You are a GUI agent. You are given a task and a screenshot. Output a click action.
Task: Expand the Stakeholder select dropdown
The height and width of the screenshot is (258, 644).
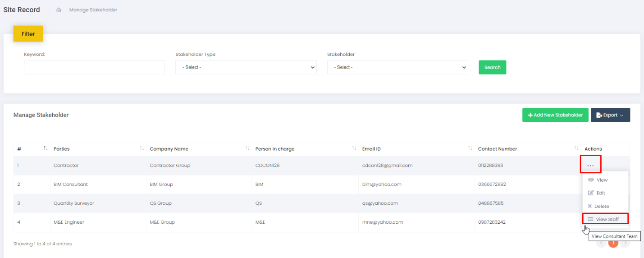coord(397,67)
